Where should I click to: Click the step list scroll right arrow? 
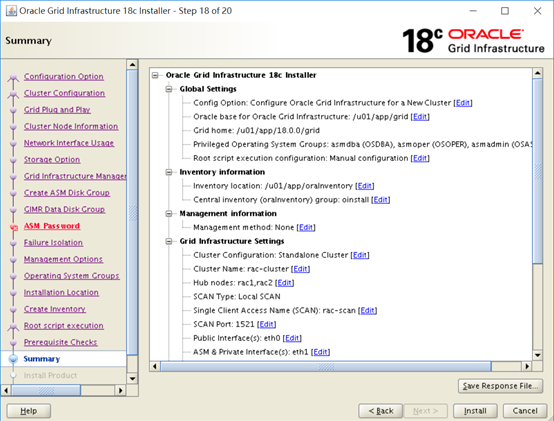(x=120, y=390)
